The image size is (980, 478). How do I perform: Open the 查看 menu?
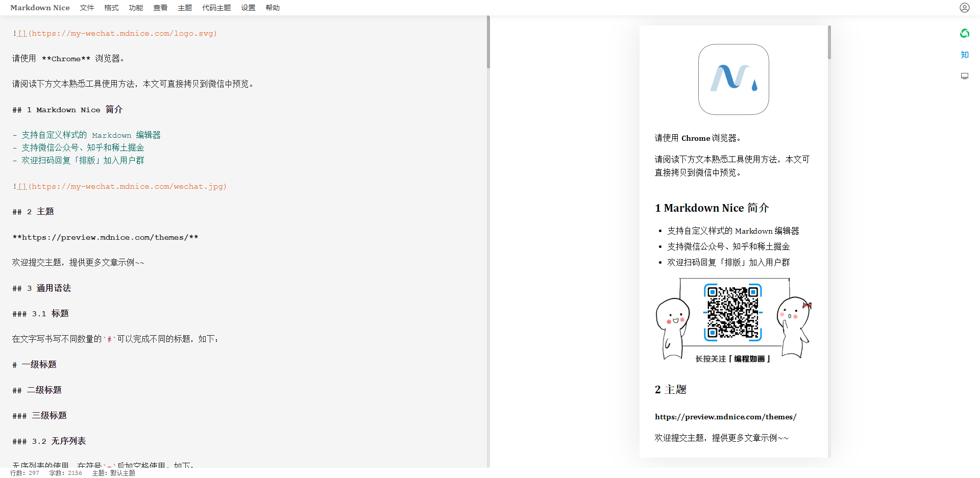pyautogui.click(x=160, y=8)
